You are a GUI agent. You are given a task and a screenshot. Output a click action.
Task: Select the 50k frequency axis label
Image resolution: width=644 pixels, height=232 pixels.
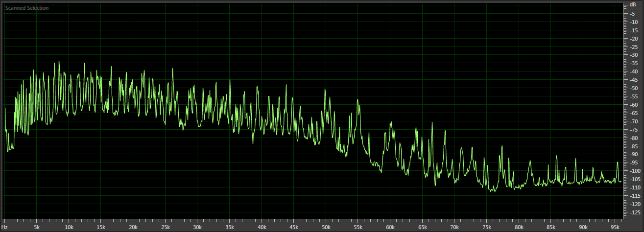(x=326, y=228)
